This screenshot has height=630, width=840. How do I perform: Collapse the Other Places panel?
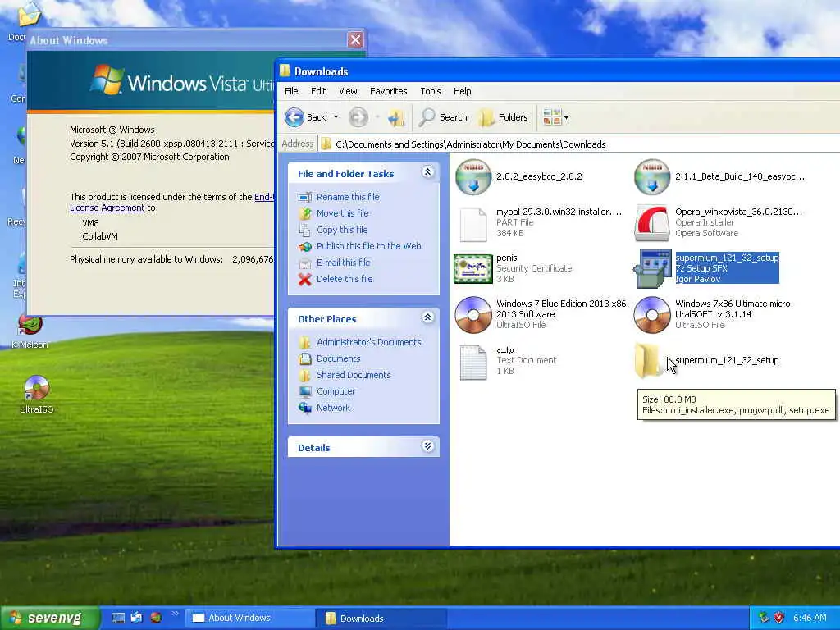click(x=427, y=317)
